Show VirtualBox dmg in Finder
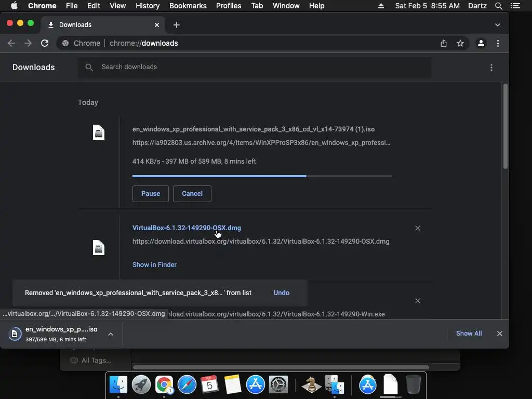The image size is (532, 399). (x=154, y=264)
